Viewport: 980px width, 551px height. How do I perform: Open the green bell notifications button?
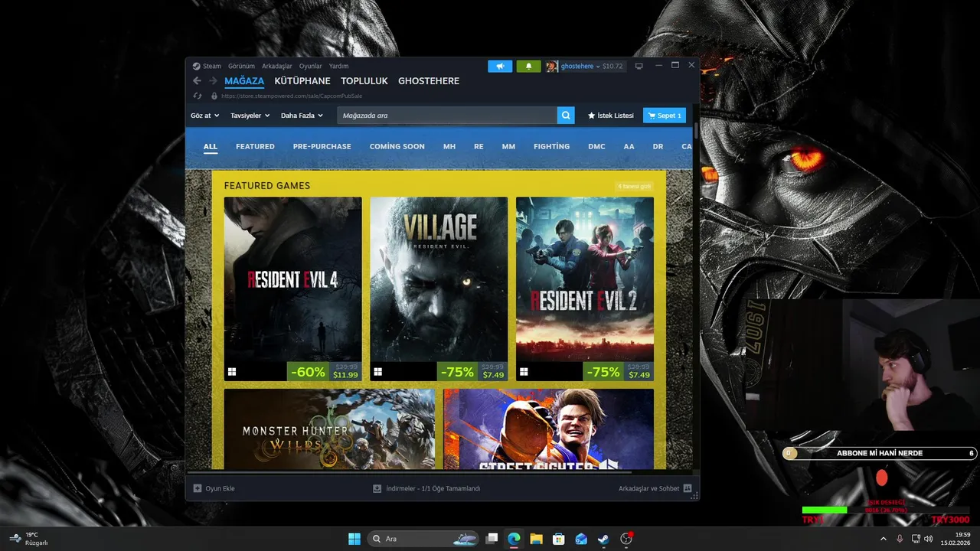[528, 67]
